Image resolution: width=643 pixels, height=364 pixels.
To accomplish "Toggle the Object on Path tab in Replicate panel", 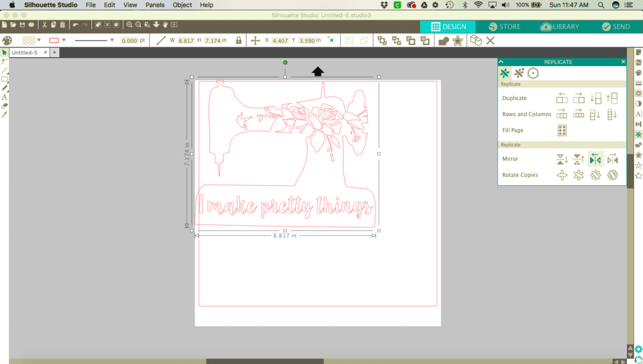I will pos(533,73).
